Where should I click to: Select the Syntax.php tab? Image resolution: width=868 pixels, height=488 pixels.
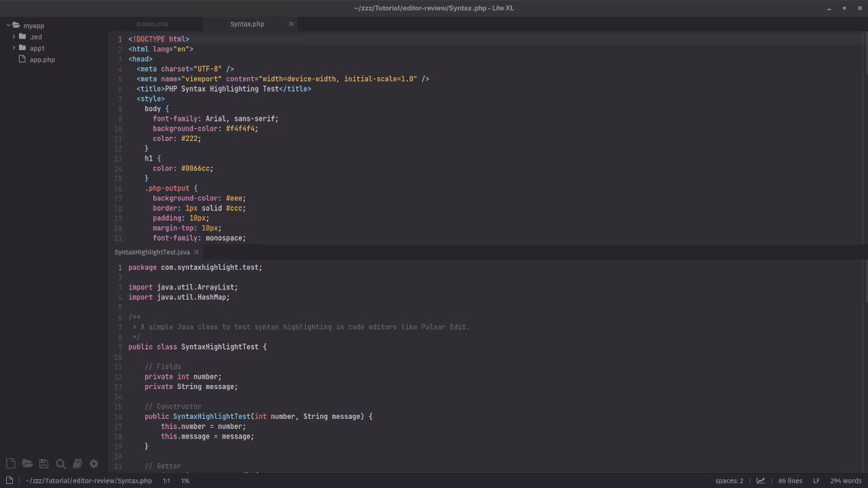(x=247, y=24)
